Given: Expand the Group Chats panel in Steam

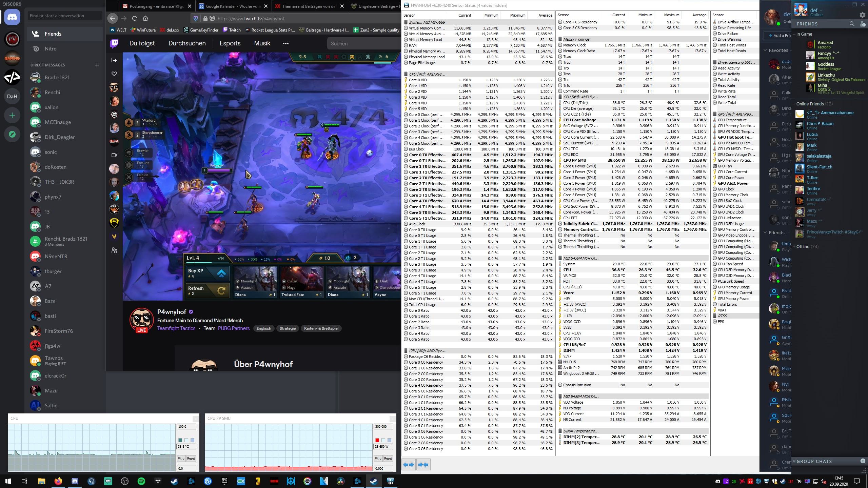Looking at the screenshot, I should tap(794, 461).
